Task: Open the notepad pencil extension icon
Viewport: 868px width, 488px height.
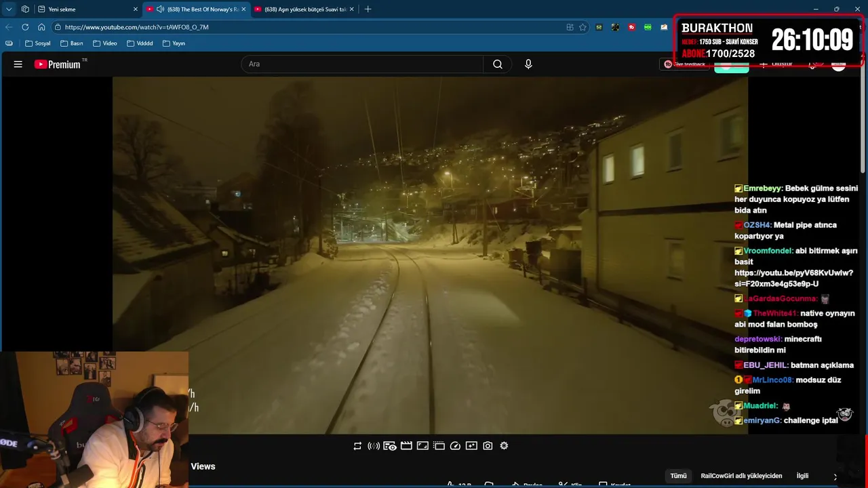Action: pos(664,27)
